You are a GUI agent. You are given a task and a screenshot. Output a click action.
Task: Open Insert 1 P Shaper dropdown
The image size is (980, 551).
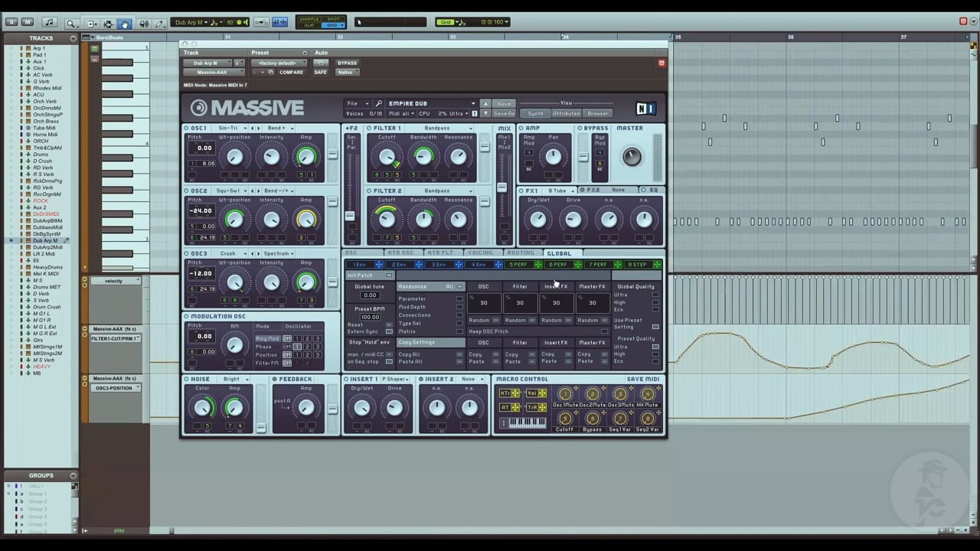point(397,379)
